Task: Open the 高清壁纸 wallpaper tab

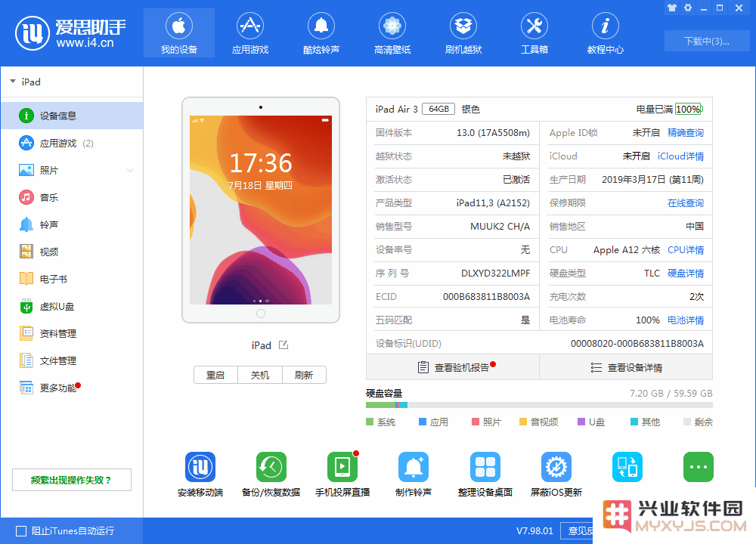Action: click(x=392, y=32)
